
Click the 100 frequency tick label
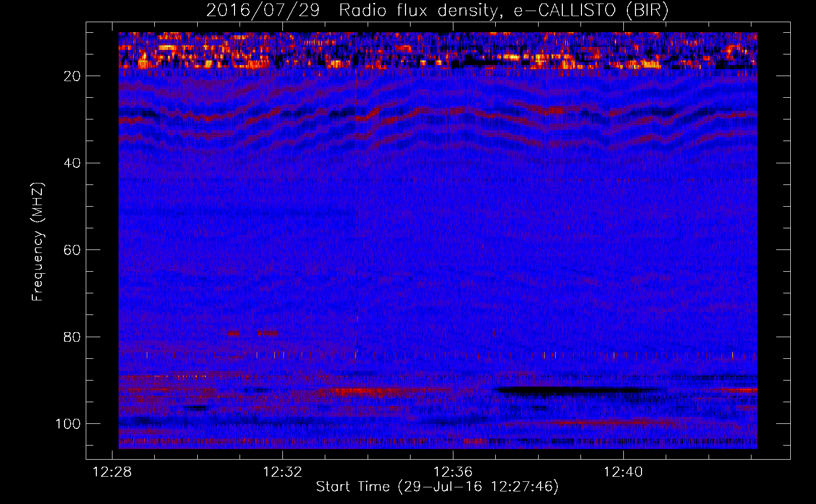tap(68, 424)
